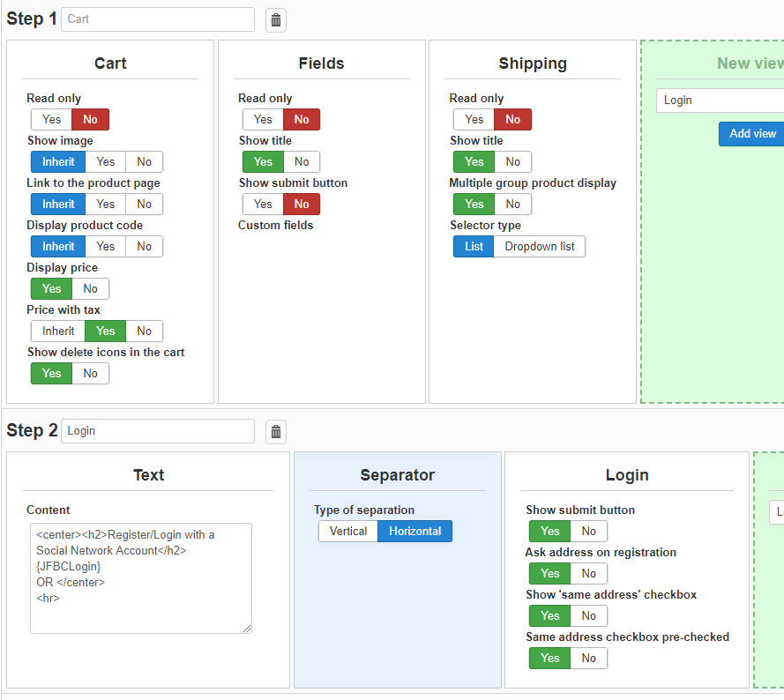Set Show image option to No
The width and height of the screenshot is (784, 700).
tap(144, 162)
